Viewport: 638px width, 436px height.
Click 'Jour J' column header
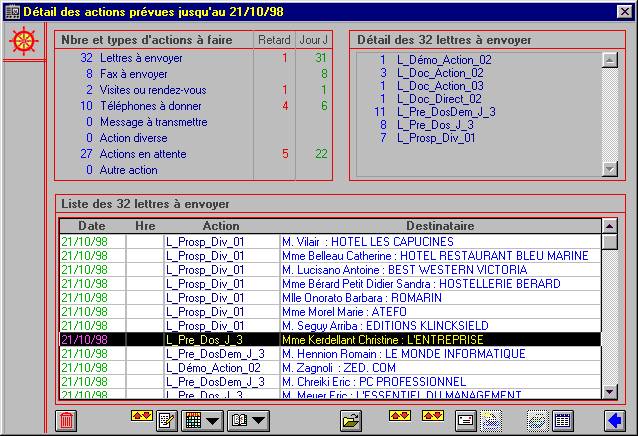[x=313, y=40]
